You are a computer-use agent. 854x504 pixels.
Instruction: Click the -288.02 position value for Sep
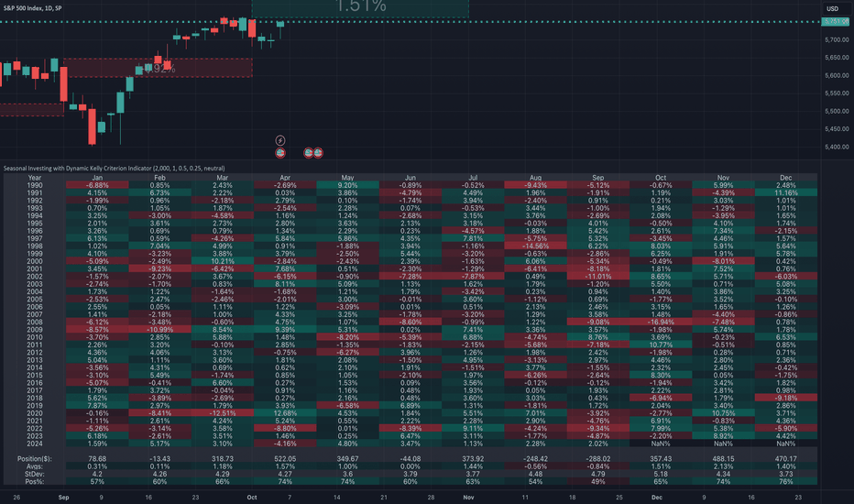[x=598, y=459]
